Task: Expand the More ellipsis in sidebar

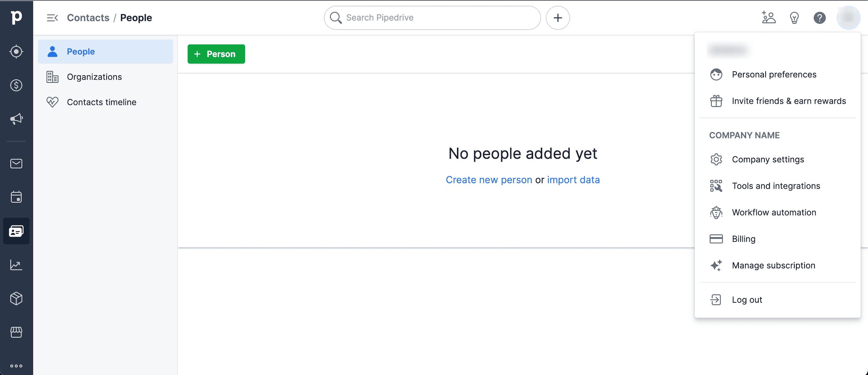Action: pyautogui.click(x=16, y=366)
